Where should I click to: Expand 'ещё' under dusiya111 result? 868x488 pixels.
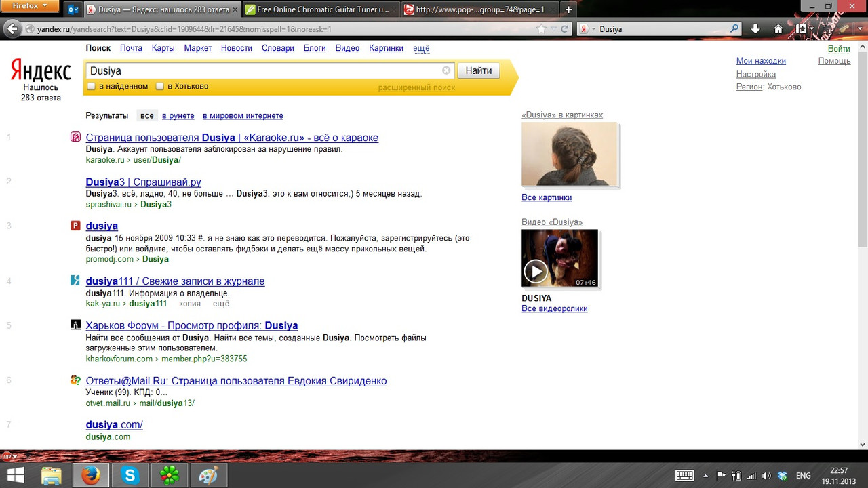click(x=221, y=303)
